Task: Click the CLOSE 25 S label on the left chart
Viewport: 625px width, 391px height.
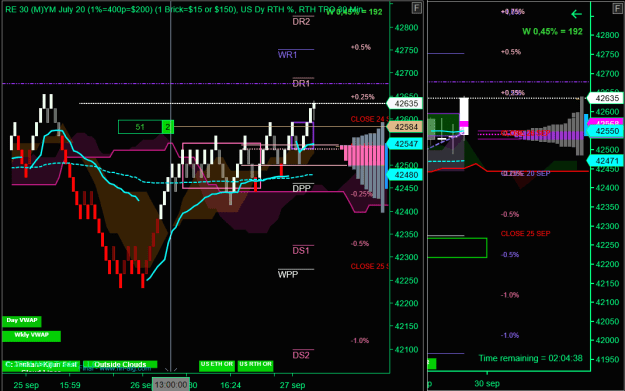Action: point(370,266)
